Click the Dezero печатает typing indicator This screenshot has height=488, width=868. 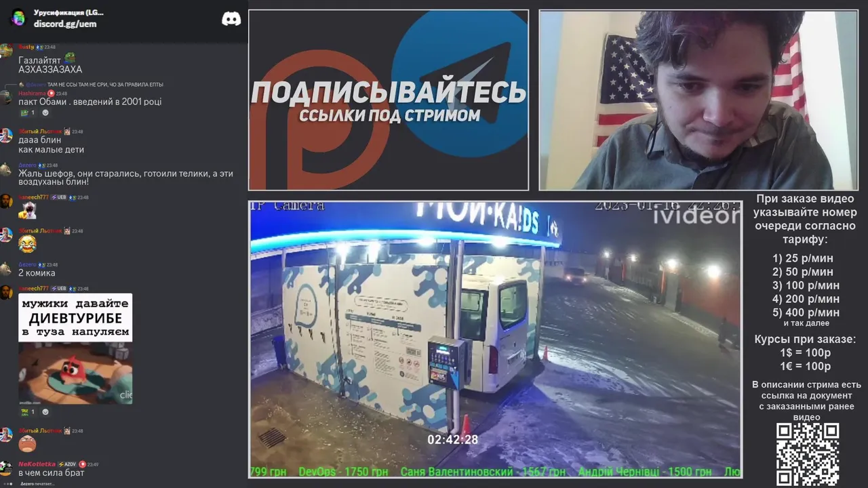click(x=37, y=484)
